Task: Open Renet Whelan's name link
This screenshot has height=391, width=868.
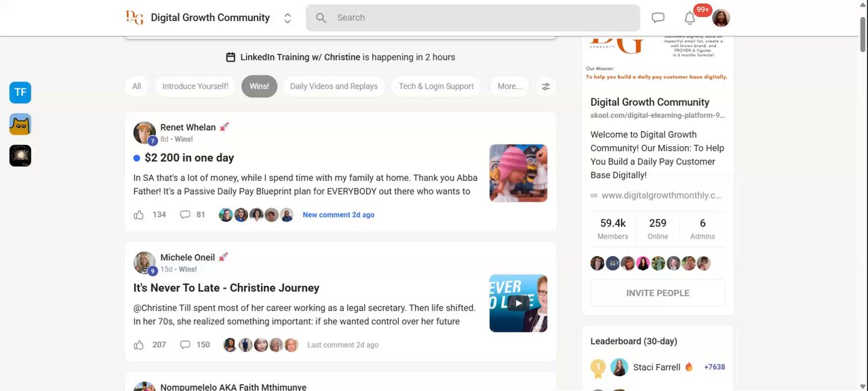Action: (x=188, y=127)
